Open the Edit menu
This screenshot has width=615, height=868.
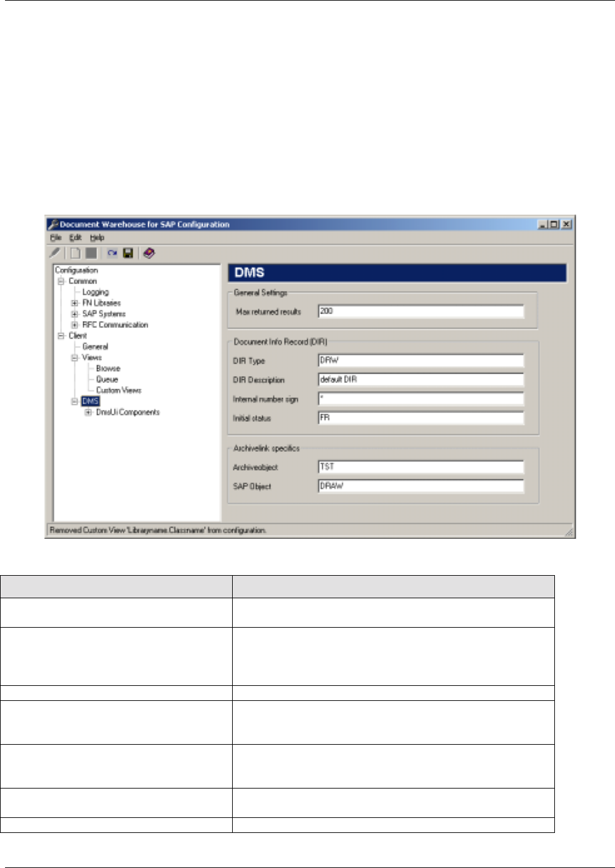tap(76, 238)
